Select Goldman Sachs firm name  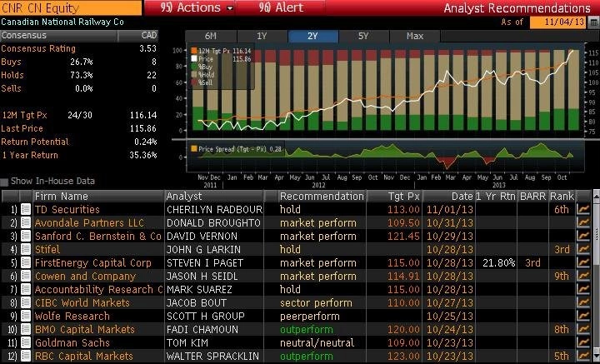point(72,342)
